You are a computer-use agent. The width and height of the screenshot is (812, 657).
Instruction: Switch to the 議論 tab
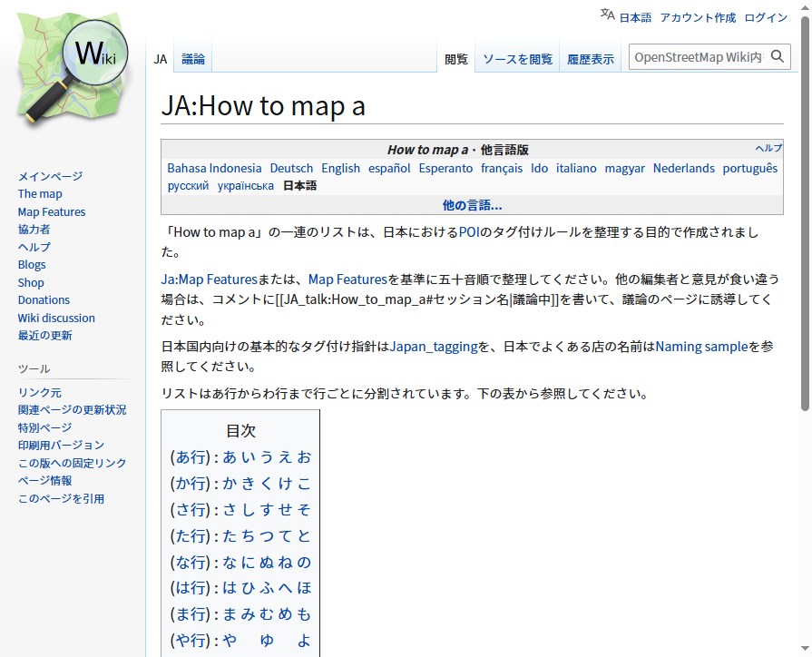coord(193,59)
